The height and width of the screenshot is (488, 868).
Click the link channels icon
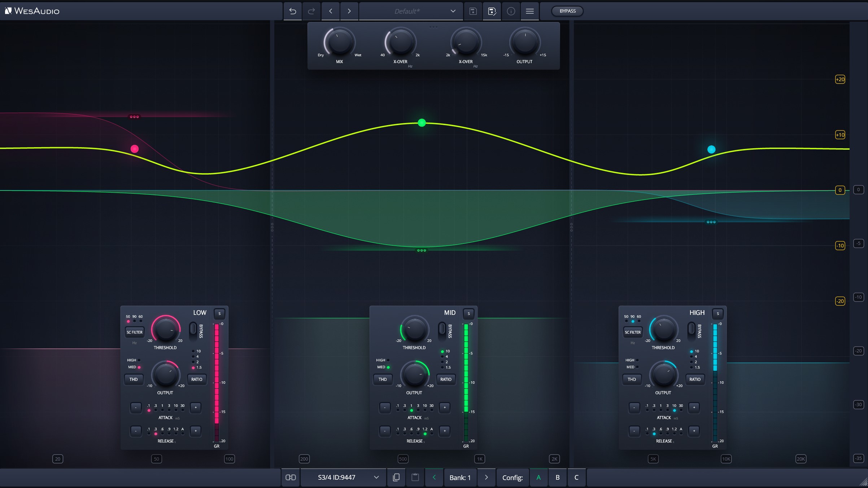point(291,477)
